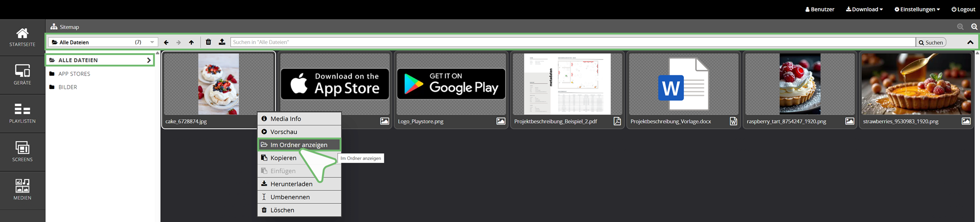This screenshot has width=980, height=222.
Task: Click the upload icon in file toolbar
Action: [x=222, y=42]
